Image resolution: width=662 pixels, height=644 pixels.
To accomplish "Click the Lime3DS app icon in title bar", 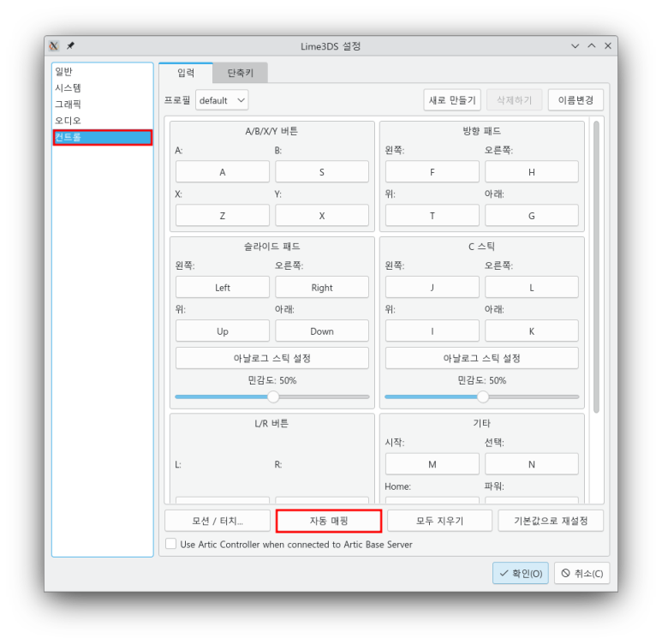I will coord(54,45).
